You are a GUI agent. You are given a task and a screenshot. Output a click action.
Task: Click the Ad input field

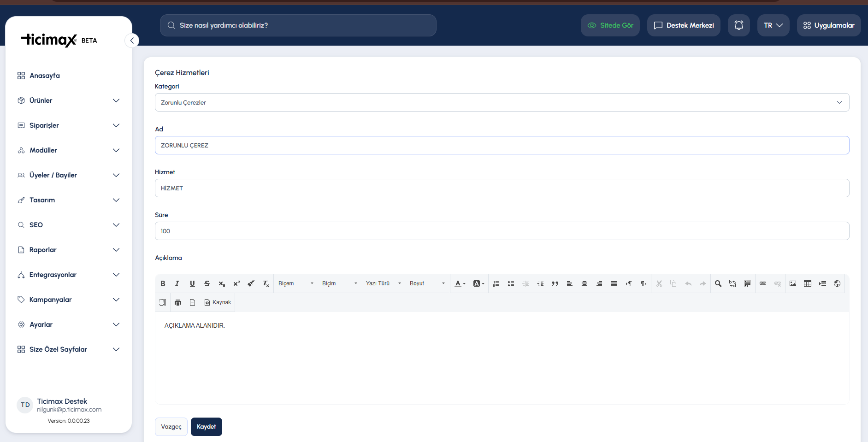(x=502, y=145)
